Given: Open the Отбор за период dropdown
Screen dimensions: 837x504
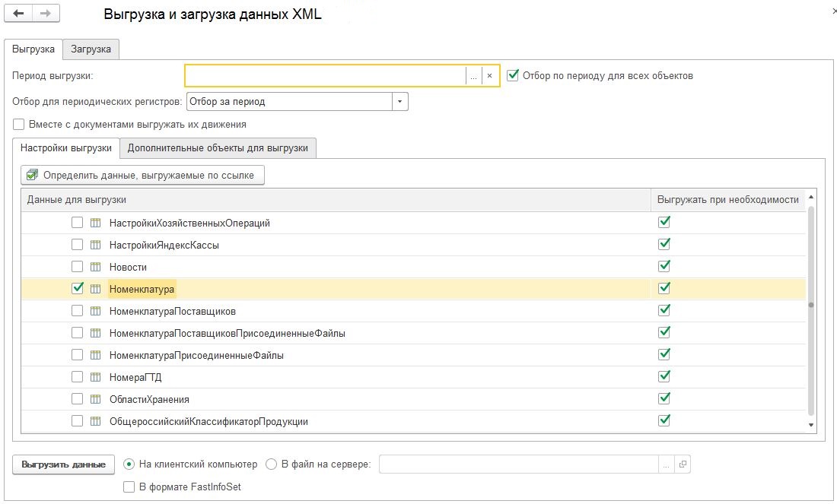Looking at the screenshot, I should click(399, 100).
